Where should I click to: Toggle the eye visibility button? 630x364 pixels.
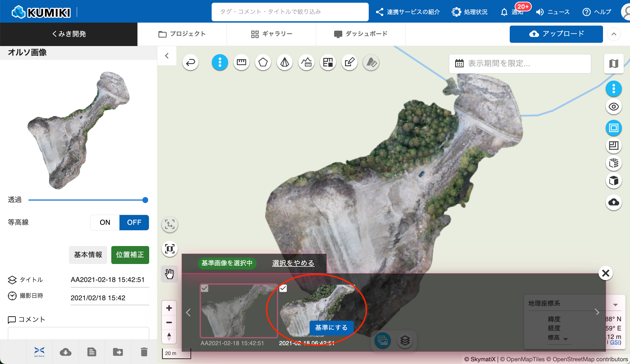[614, 107]
